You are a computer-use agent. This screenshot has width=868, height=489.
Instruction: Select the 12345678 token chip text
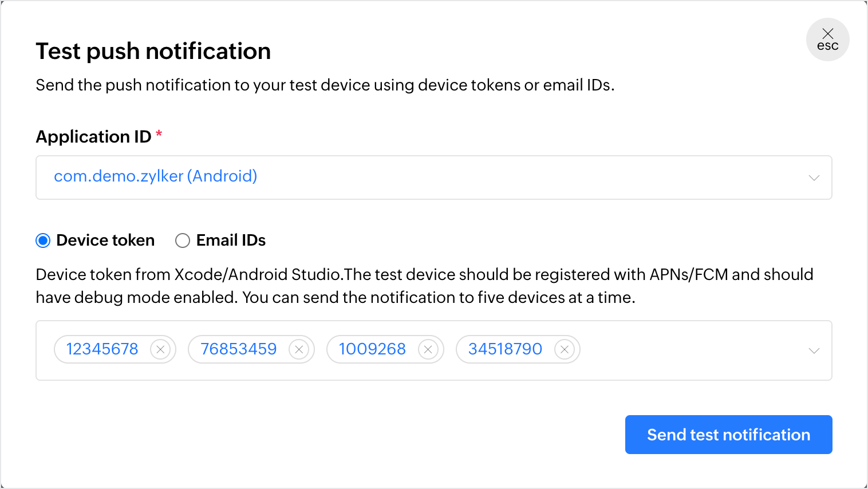[102, 349]
